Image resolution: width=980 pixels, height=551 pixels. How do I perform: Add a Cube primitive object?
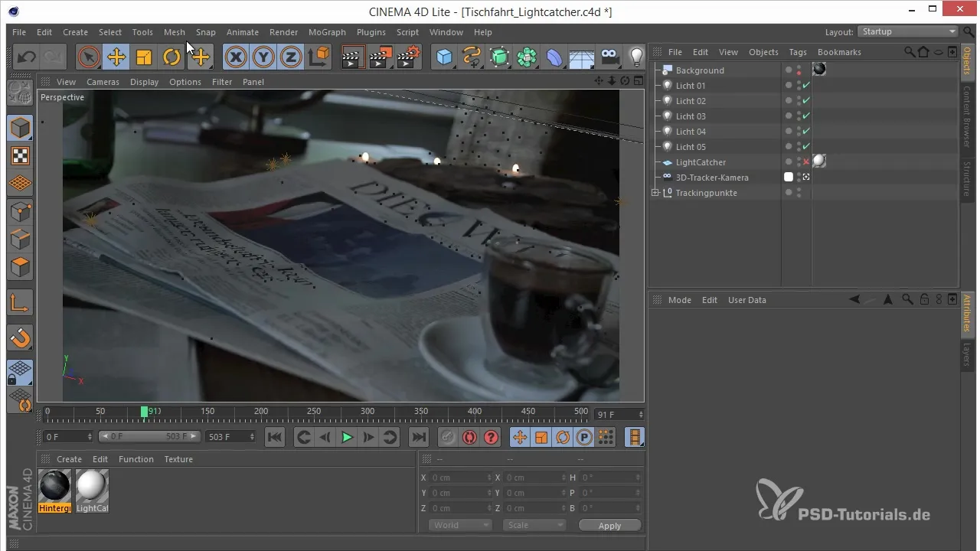point(444,57)
